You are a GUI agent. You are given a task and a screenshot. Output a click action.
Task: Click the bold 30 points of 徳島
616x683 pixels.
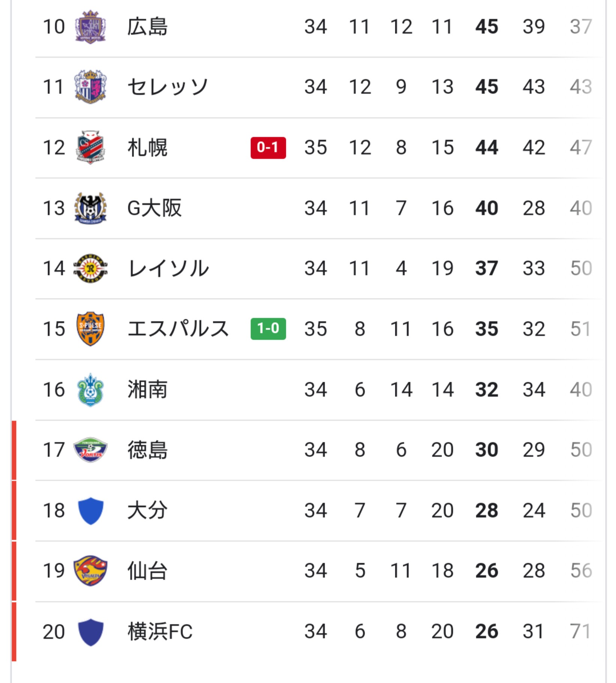coord(486,450)
